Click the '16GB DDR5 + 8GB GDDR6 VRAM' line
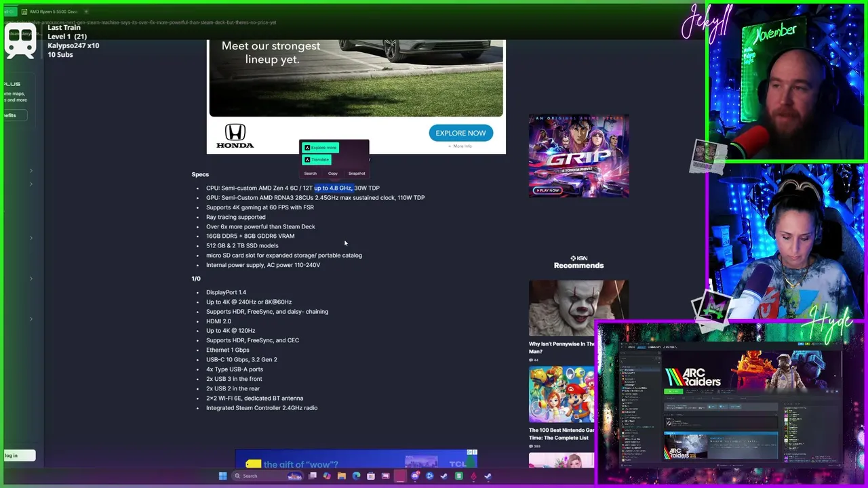The height and width of the screenshot is (488, 868). pos(250,236)
